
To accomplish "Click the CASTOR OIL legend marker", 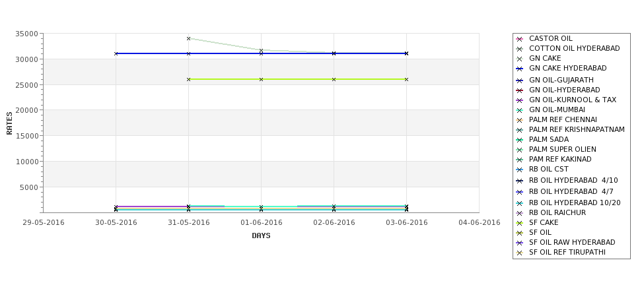I will [x=520, y=39].
